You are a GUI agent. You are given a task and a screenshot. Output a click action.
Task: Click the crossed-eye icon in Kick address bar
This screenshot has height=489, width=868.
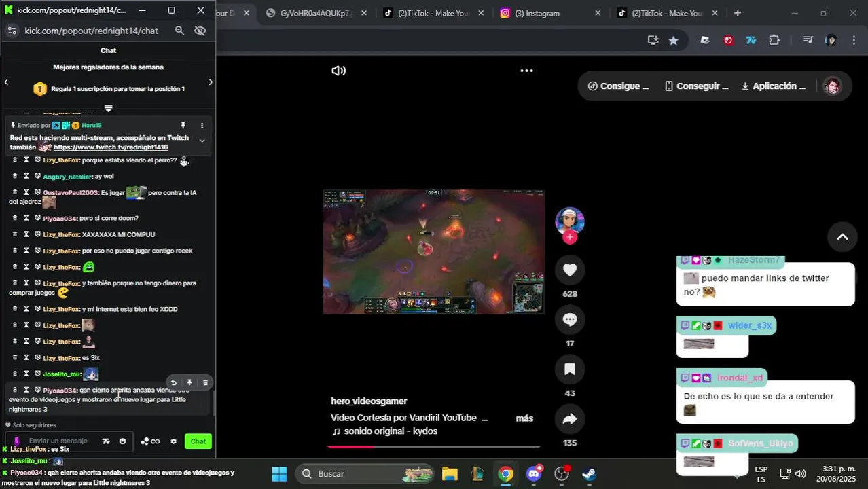[200, 31]
